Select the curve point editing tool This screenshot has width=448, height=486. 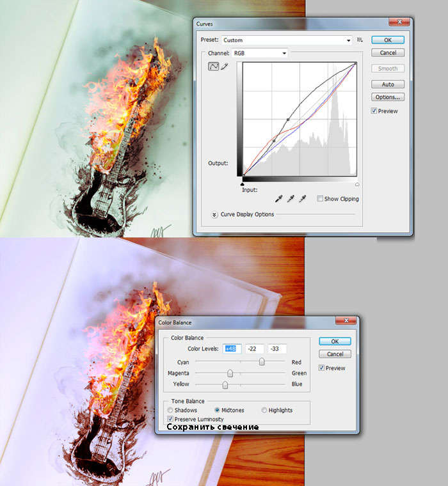(214, 67)
